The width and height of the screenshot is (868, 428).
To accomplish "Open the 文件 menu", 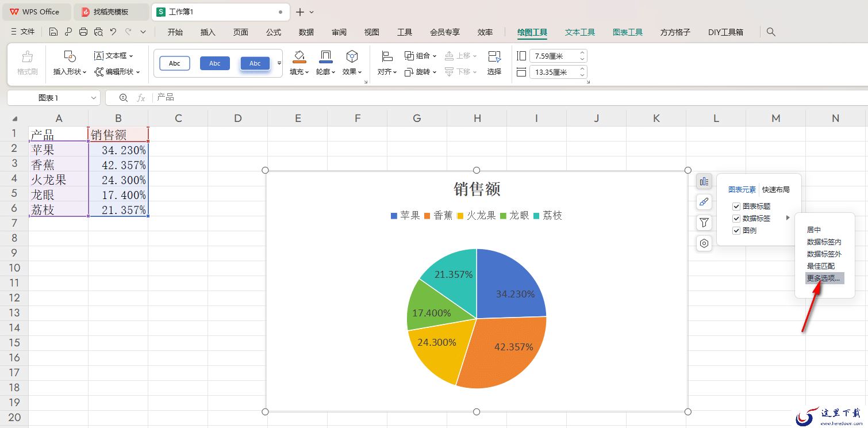I will click(x=23, y=32).
